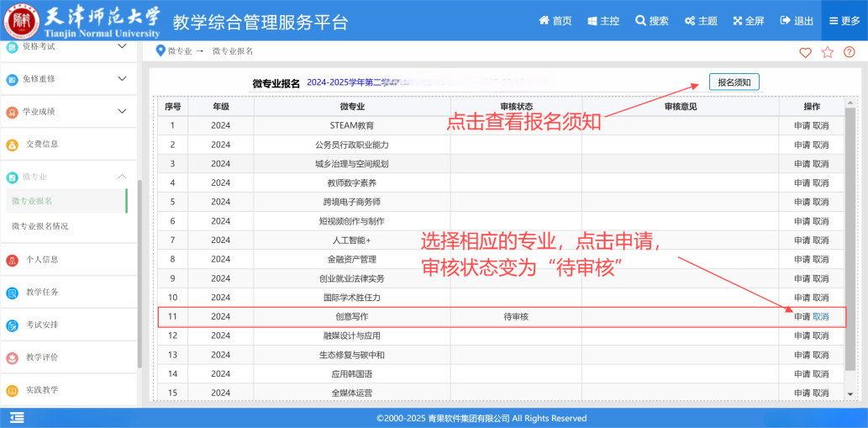Expand the 资格考试 menu section
Image resolution: width=868 pixels, height=428 pixels.
(122, 46)
